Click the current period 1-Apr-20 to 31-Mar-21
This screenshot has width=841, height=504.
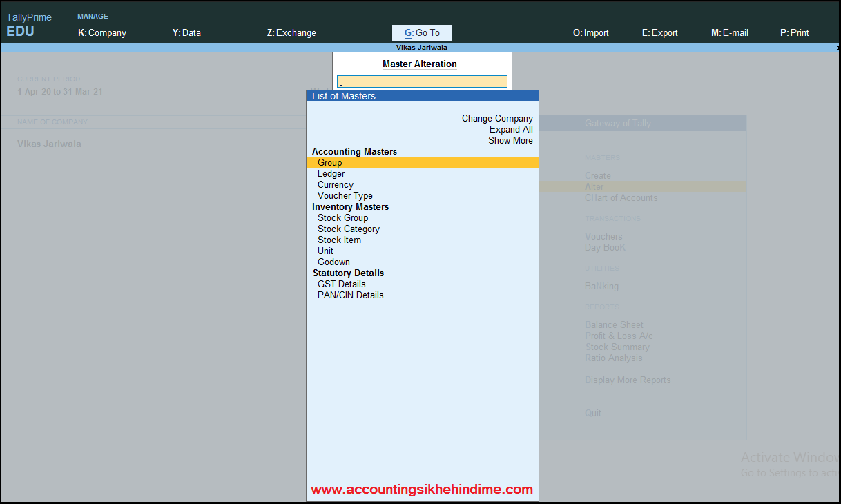point(60,91)
